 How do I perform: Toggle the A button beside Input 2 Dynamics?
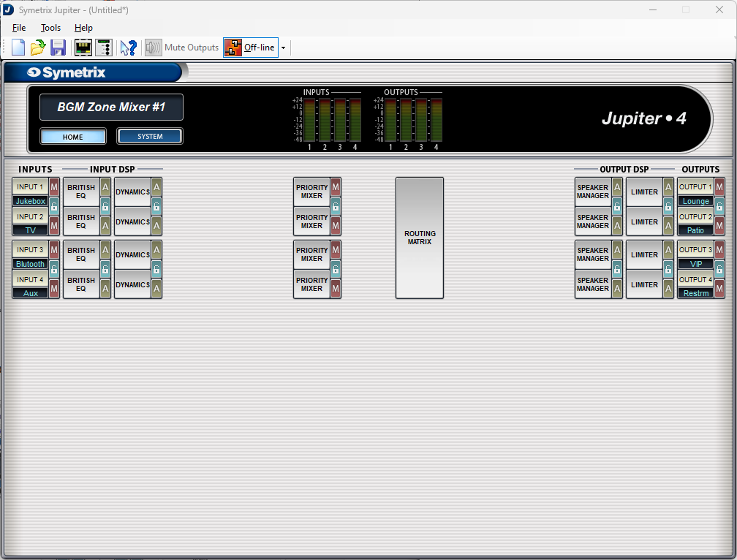point(156,223)
